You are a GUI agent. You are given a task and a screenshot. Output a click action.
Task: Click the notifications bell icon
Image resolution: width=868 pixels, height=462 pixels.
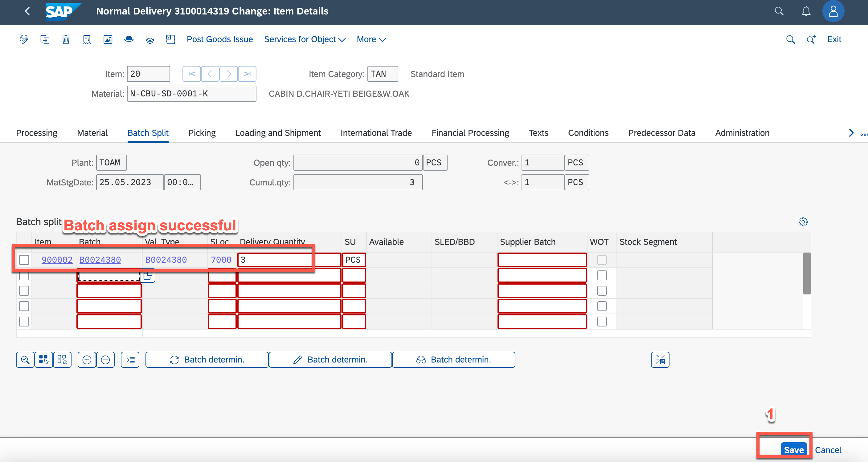806,11
